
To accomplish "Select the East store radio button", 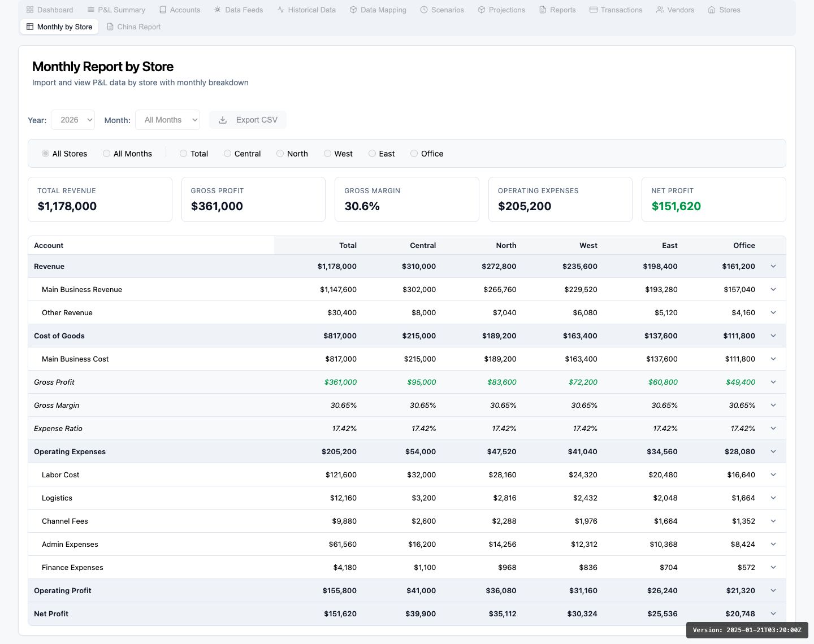I will coord(372,154).
